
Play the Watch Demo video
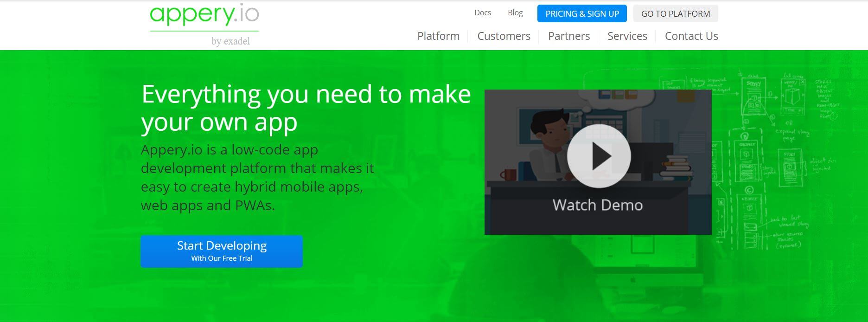599,156
